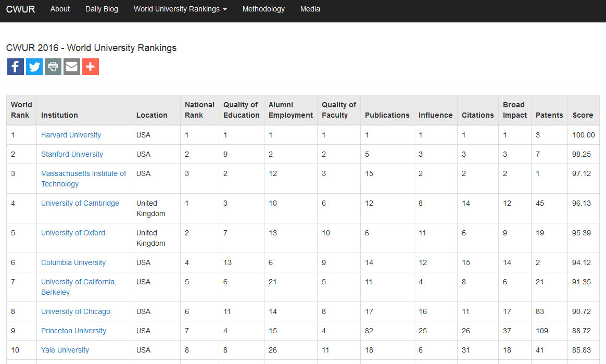606x364 pixels.
Task: Share page via Facebook icon
Action: coord(16,67)
